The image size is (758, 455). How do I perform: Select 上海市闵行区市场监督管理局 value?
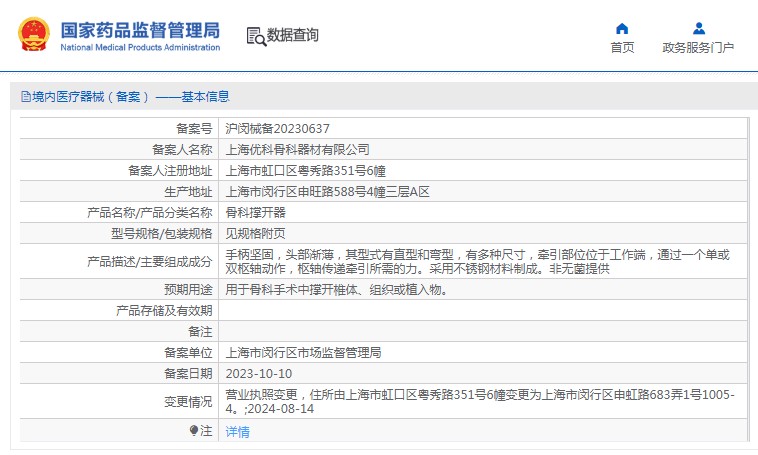[303, 353]
